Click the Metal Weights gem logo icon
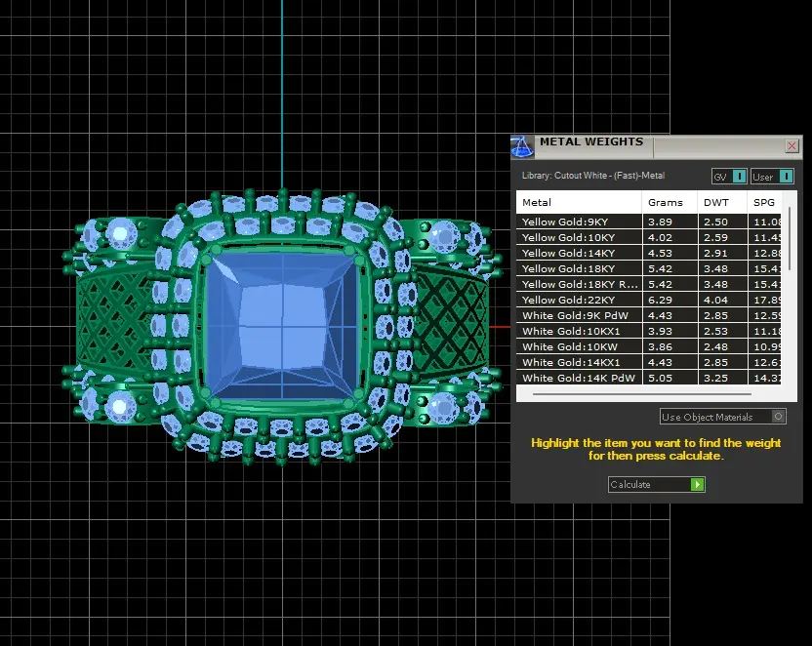 (x=522, y=146)
